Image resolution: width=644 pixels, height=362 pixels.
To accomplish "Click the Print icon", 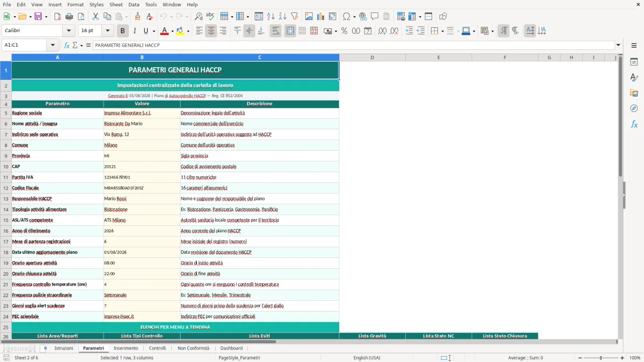I will (69, 17).
